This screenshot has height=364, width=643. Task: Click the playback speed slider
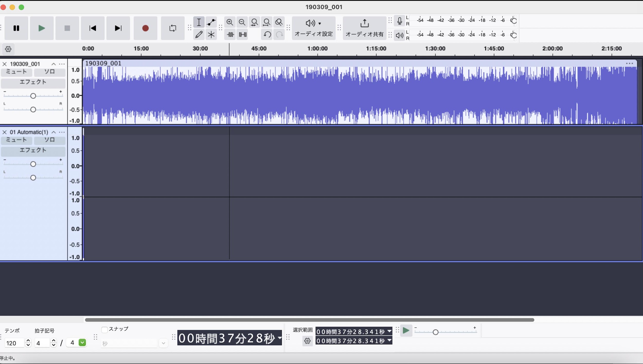(x=446, y=332)
